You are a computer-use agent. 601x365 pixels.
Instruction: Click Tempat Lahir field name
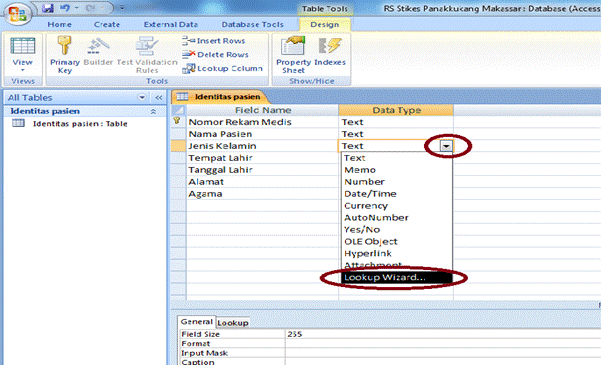tap(262, 158)
